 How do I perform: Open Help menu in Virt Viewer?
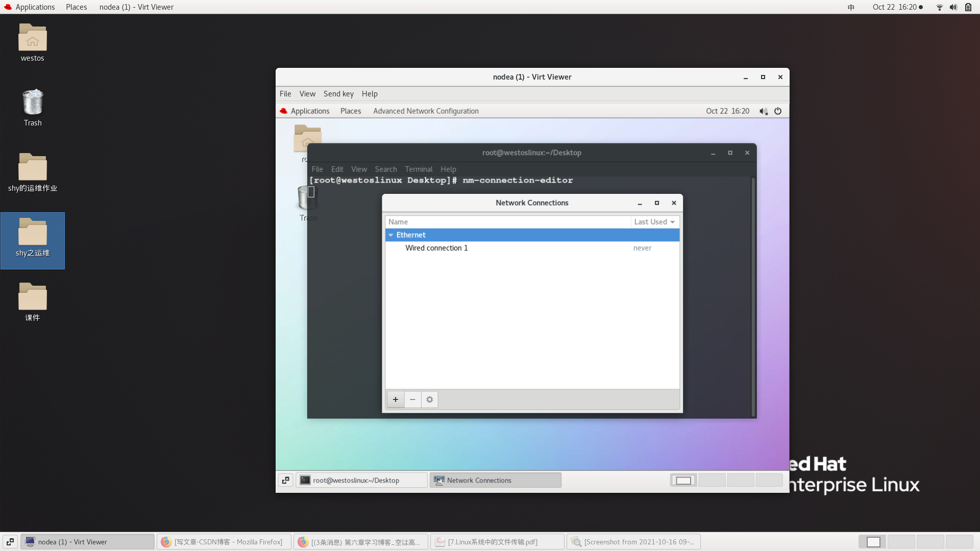click(x=370, y=94)
